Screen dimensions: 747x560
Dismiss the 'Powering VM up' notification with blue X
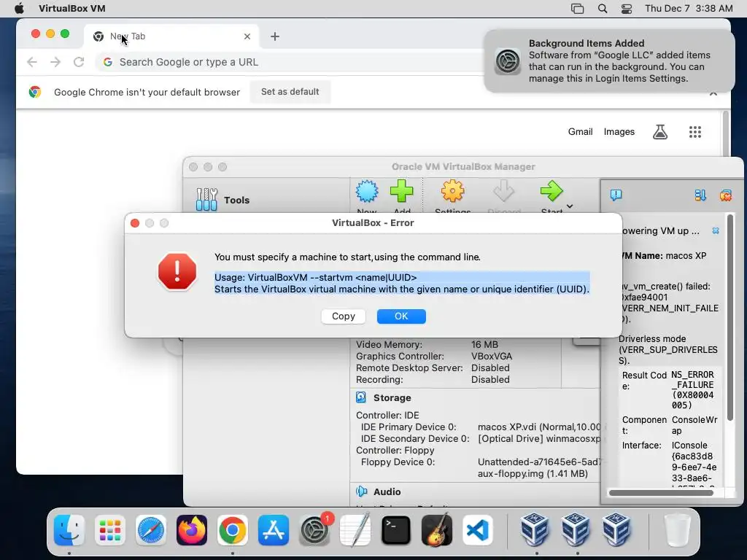coord(716,230)
